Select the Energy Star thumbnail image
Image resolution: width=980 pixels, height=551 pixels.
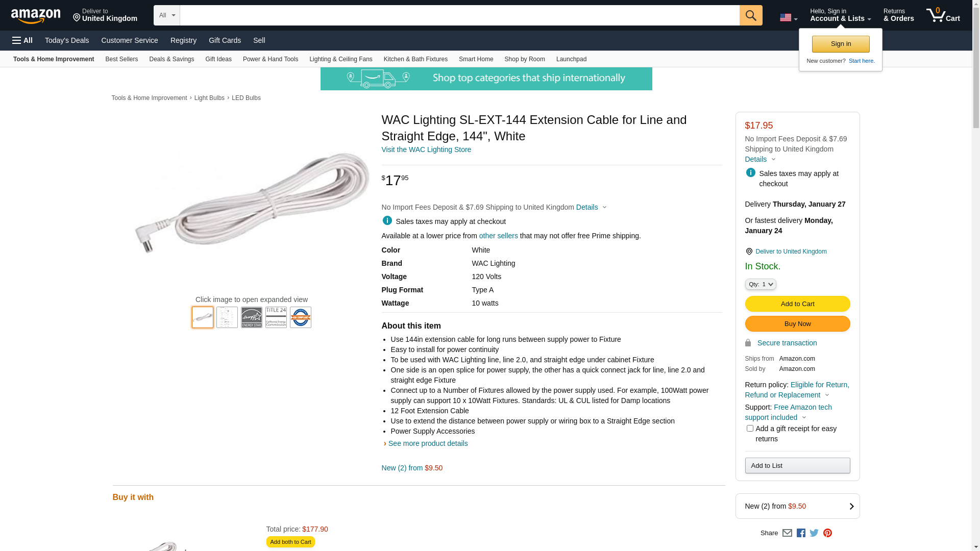coord(252,317)
